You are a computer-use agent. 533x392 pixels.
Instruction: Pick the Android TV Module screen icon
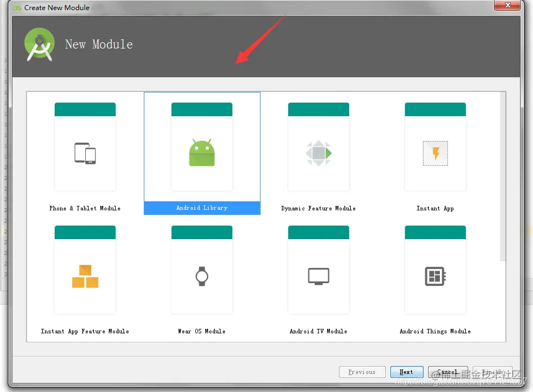point(319,276)
